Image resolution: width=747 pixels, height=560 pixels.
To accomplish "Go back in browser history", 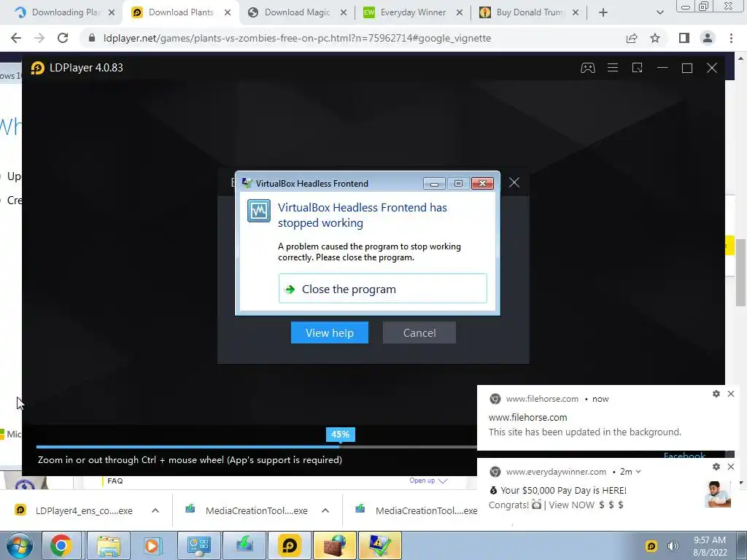I will 16,38.
